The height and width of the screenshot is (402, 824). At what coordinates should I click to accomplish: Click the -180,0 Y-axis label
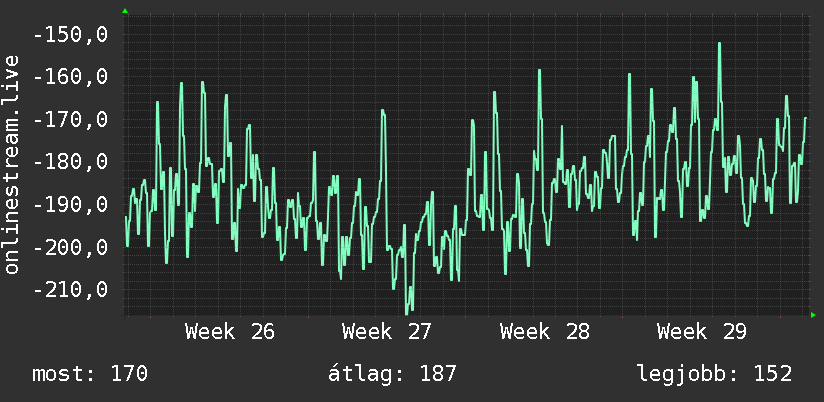[71, 162]
